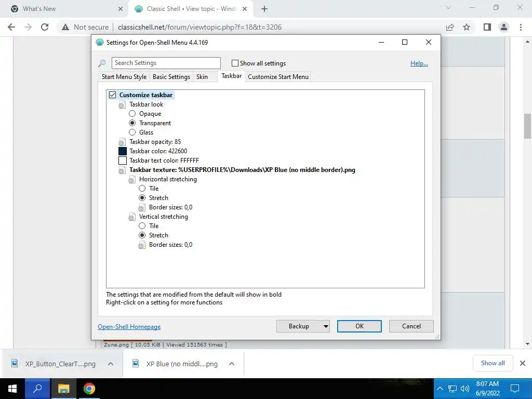Click the Horizontal stretching setting icon

(x=131, y=179)
